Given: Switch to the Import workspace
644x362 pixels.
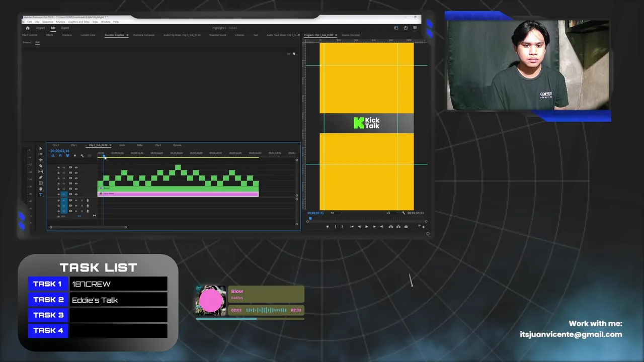Looking at the screenshot, I should (41, 28).
